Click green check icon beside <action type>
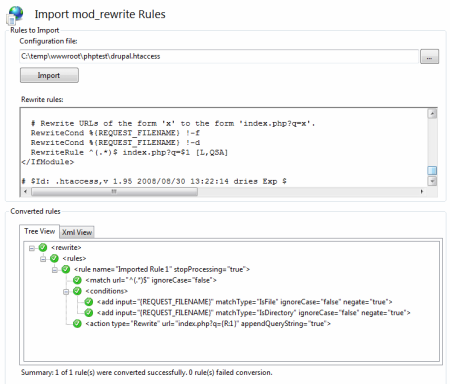 [77, 324]
